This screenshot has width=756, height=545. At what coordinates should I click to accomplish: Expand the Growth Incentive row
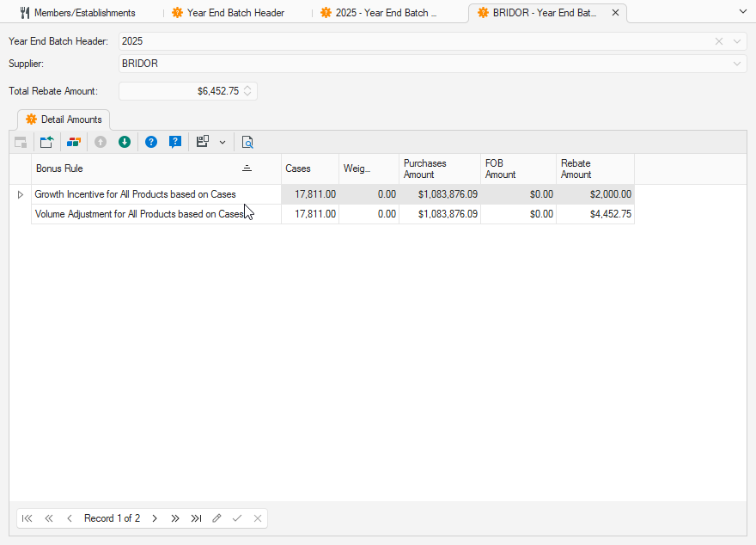coord(21,195)
